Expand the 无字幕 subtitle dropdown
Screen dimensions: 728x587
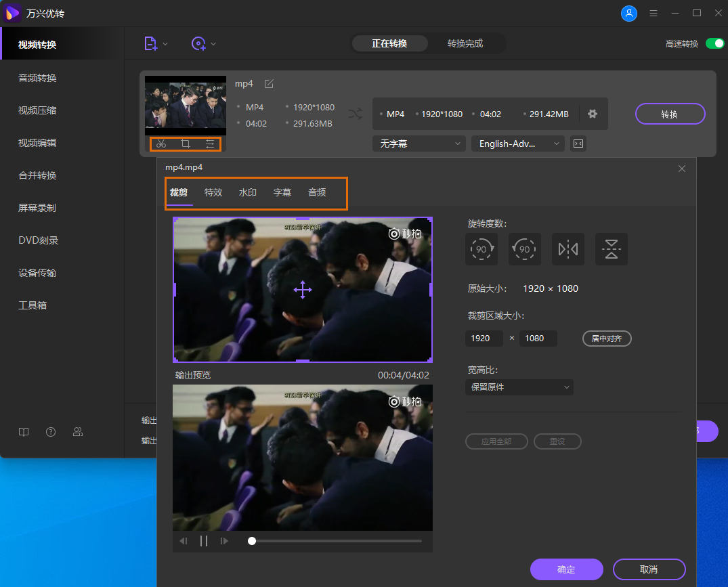tap(419, 144)
